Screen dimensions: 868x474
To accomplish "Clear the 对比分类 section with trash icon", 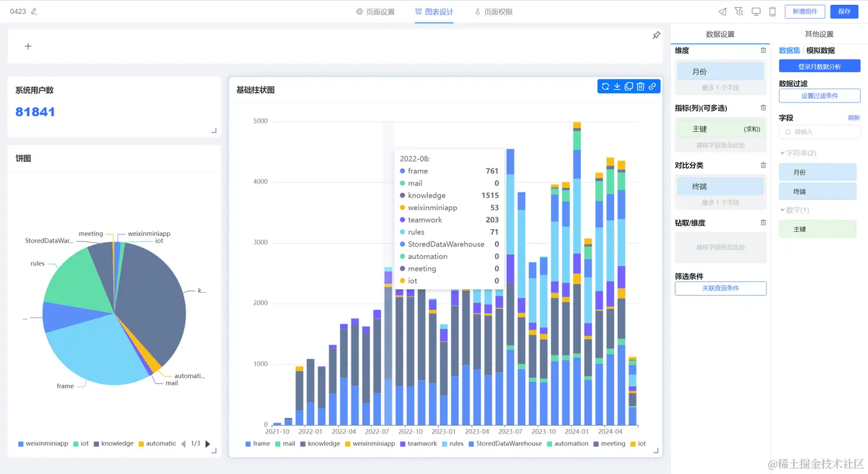I will click(x=763, y=165).
